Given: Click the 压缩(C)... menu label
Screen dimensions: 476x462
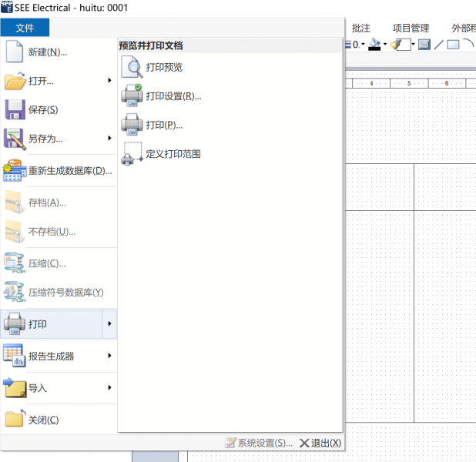Looking at the screenshot, I should [x=47, y=263].
